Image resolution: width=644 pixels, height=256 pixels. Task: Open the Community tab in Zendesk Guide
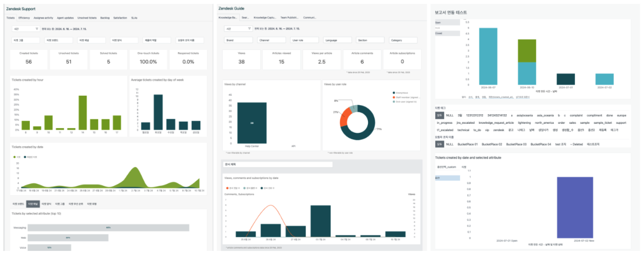click(x=310, y=18)
